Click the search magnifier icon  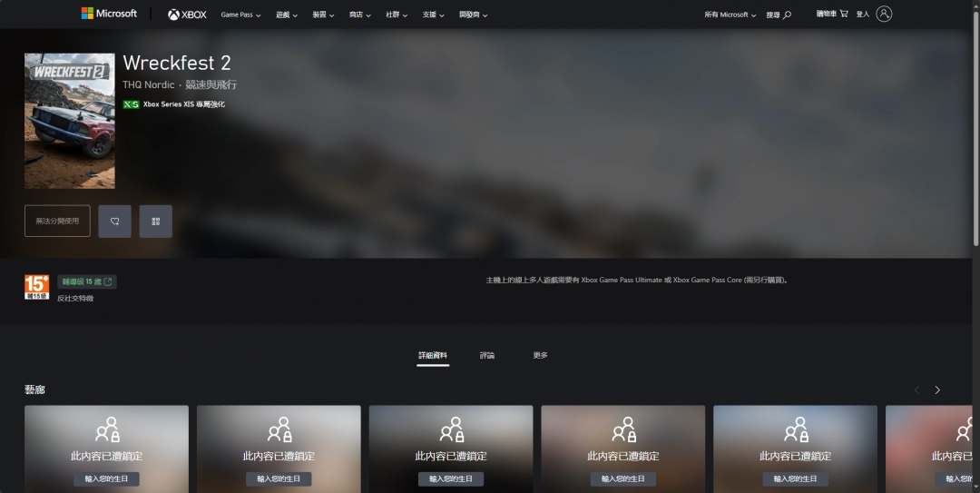click(x=787, y=15)
